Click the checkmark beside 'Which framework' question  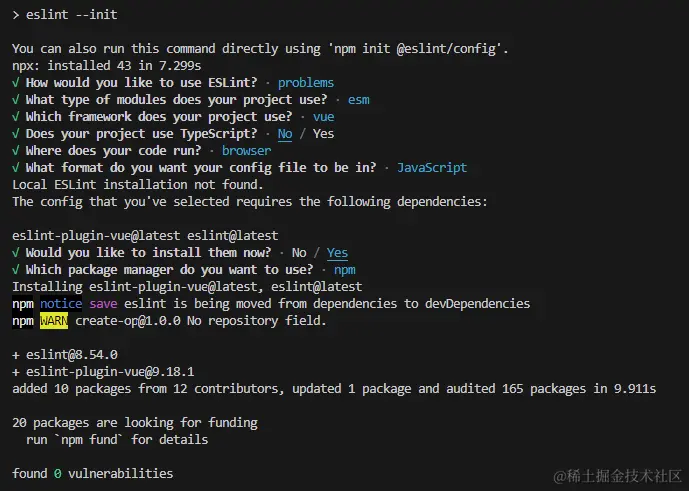16,117
